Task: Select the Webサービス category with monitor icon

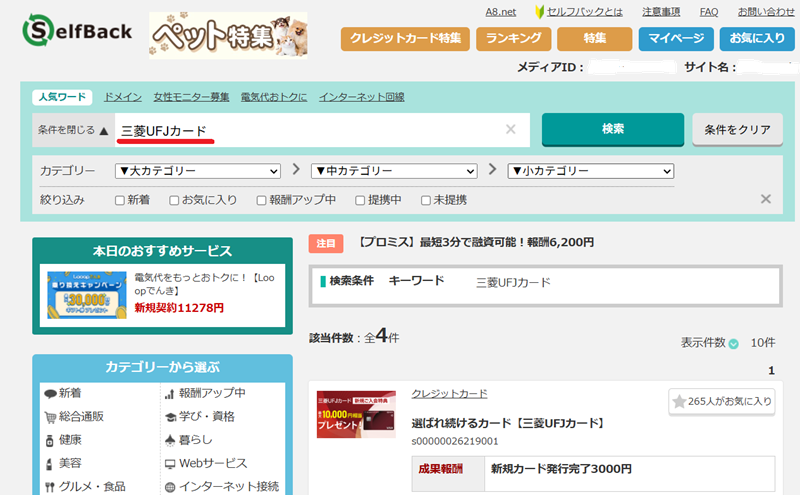Action: click(206, 463)
